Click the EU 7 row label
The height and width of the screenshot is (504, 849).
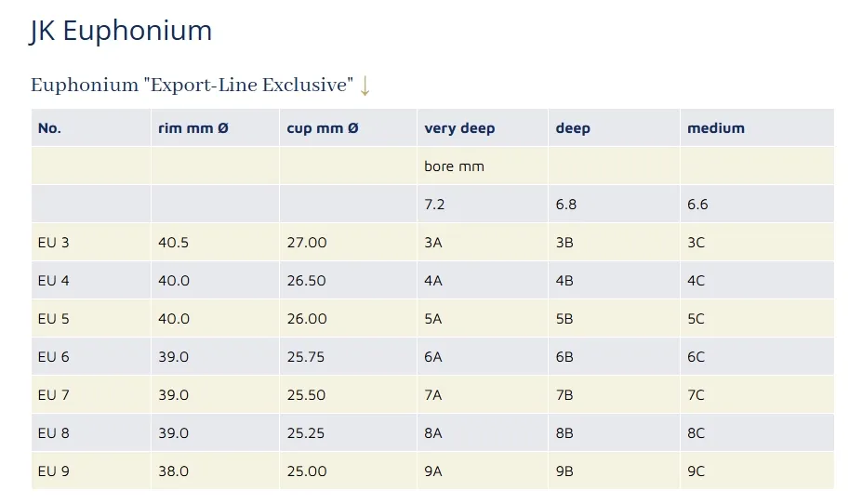54,395
